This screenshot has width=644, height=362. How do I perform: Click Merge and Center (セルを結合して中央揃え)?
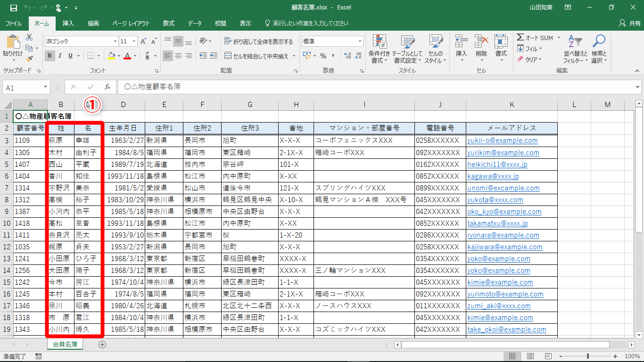pos(257,56)
